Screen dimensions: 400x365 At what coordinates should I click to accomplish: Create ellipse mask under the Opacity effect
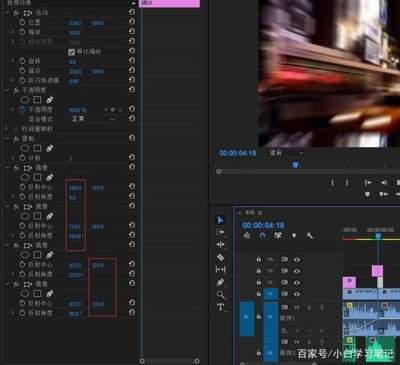click(x=25, y=100)
